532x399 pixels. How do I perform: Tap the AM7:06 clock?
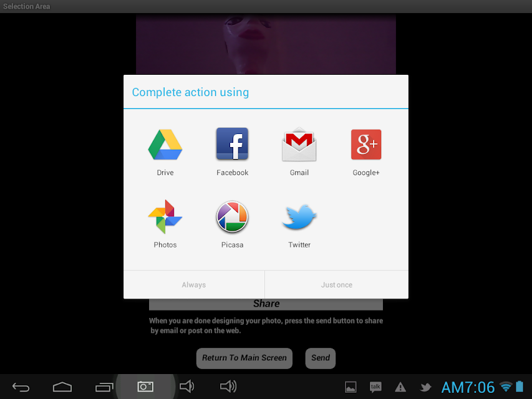click(468, 387)
